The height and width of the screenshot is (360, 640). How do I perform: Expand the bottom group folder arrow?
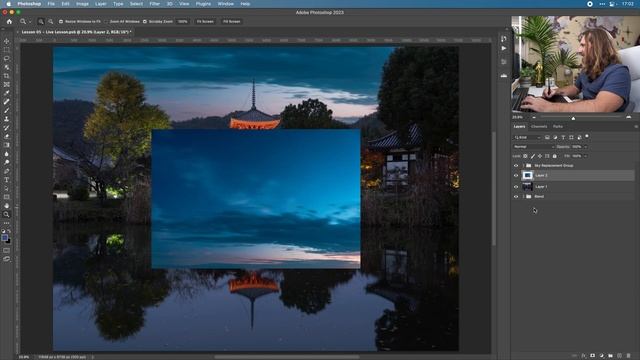(523, 196)
